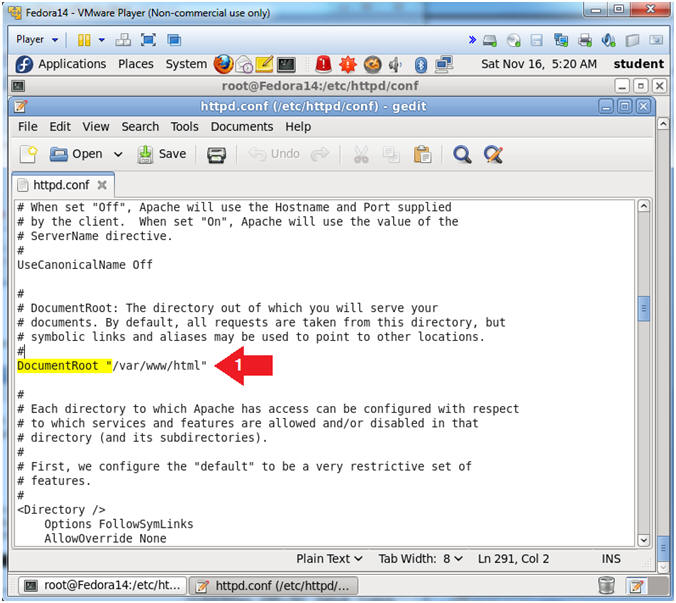Pause the virtual machine
The height and width of the screenshot is (603, 676).
point(84,40)
